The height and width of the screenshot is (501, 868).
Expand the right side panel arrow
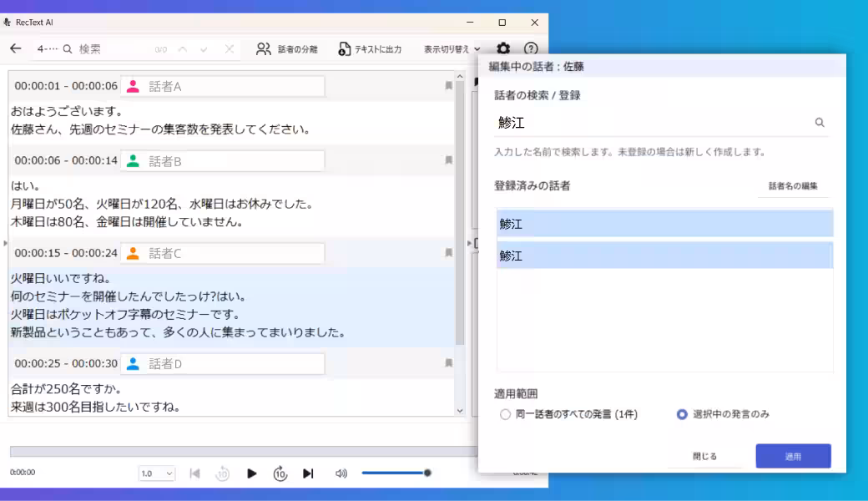[469, 241]
